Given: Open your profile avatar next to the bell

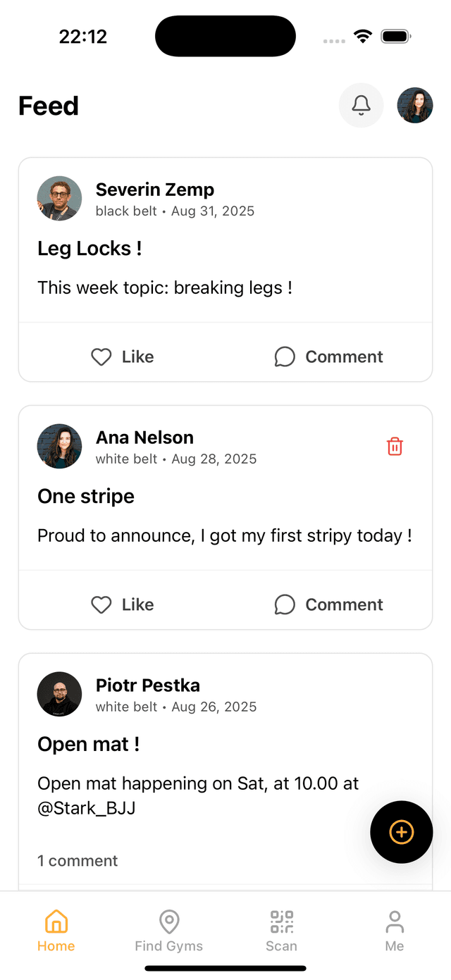Looking at the screenshot, I should (414, 105).
